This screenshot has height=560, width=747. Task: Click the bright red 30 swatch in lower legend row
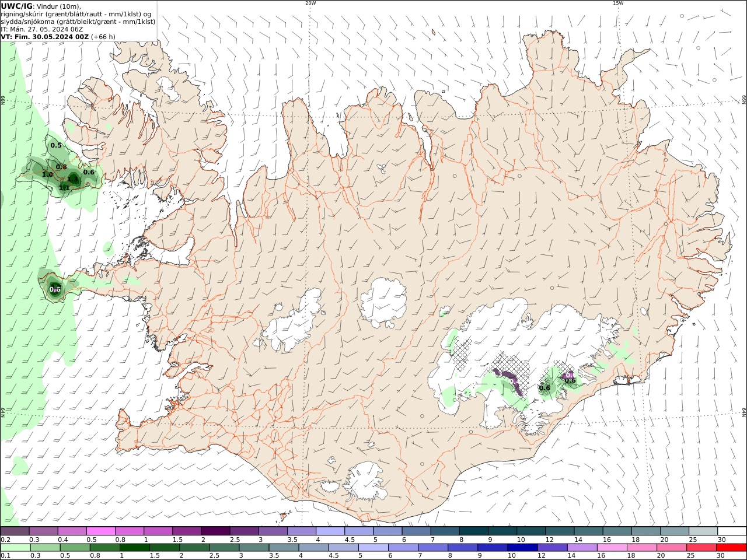[x=731, y=548]
